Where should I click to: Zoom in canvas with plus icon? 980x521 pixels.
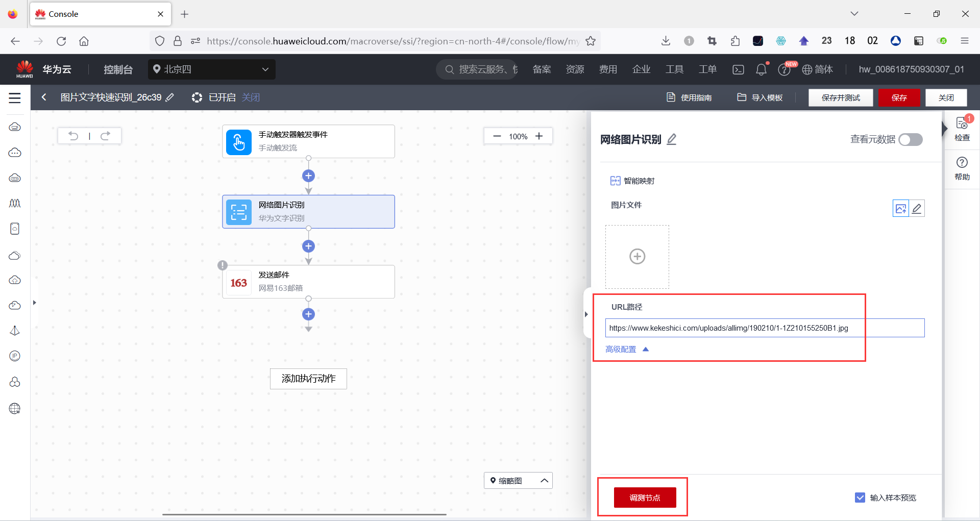(539, 136)
